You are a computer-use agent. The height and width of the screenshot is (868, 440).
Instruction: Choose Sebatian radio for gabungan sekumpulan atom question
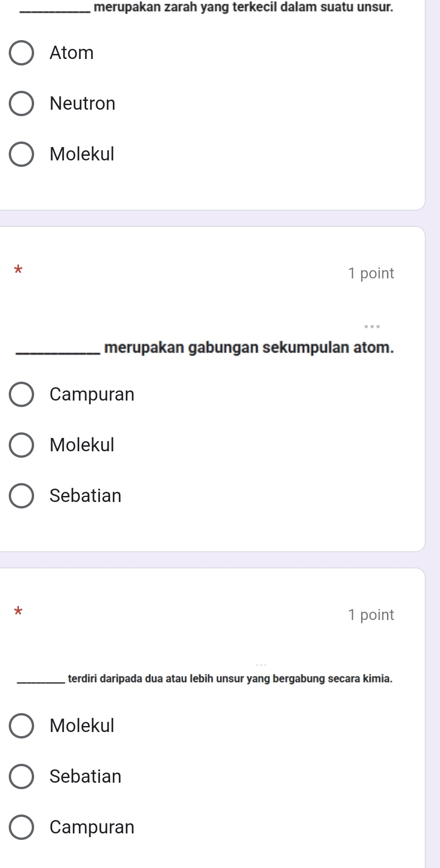pyautogui.click(x=21, y=496)
